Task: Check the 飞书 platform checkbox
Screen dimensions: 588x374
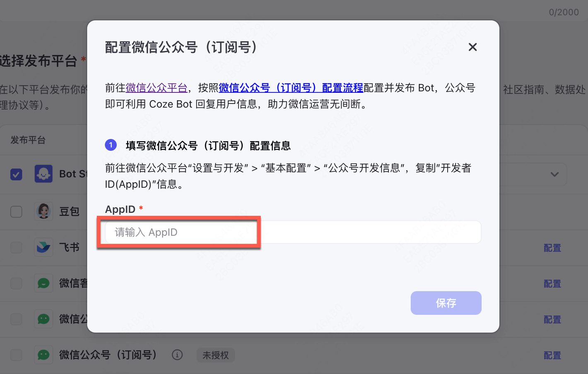Action: [x=16, y=248]
